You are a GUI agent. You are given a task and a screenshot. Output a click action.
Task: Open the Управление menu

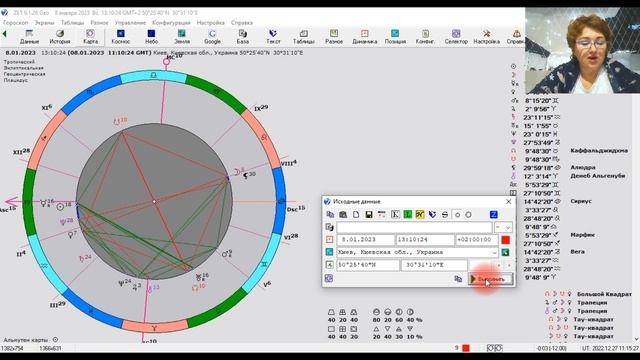click(130, 23)
